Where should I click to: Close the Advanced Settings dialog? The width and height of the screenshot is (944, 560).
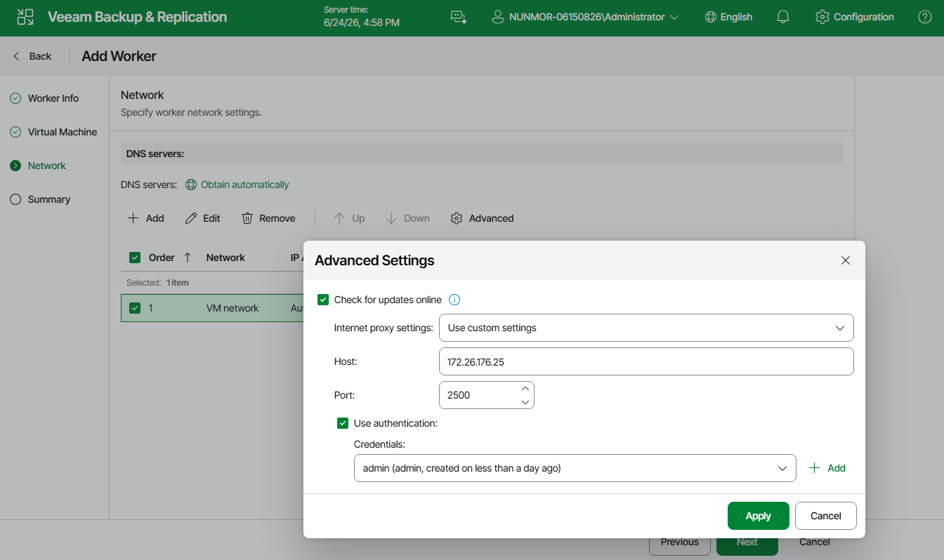846,260
